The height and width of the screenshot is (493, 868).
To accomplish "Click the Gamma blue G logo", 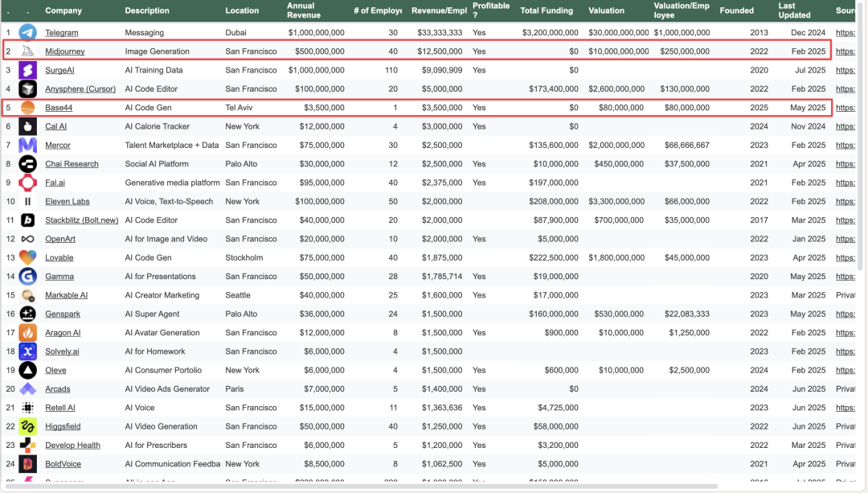I will (27, 277).
